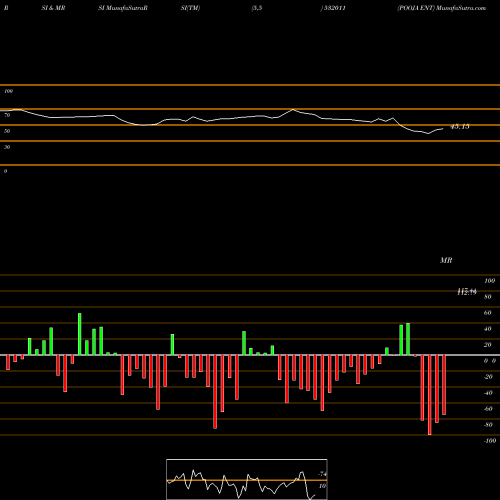500x500 pixels.
Task: Click the -60 label on MR axis
Action: pyautogui.click(x=488, y=409)
